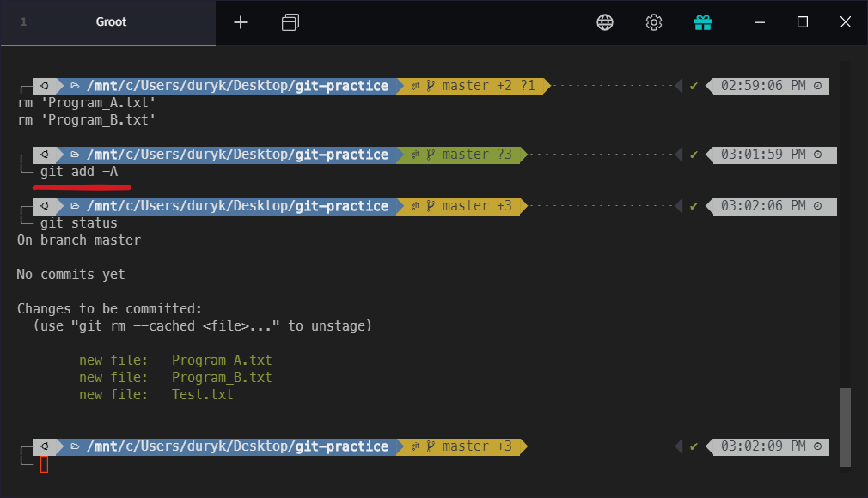The width and height of the screenshot is (868, 498).
Task: Close the terminal window
Action: click(846, 22)
